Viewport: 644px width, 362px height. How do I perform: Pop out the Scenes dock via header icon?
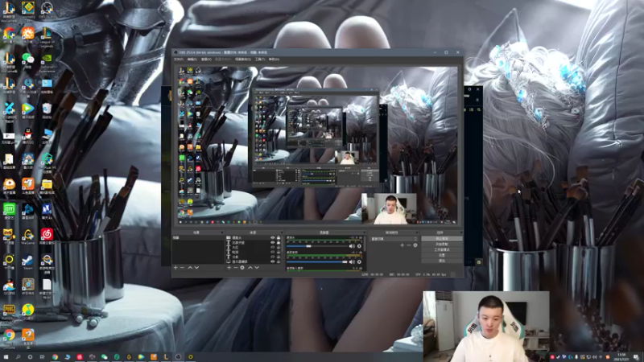(x=222, y=232)
